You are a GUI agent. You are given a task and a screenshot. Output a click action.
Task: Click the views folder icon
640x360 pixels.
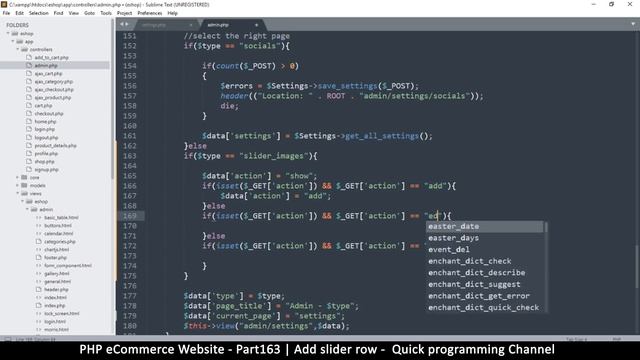tap(24, 193)
